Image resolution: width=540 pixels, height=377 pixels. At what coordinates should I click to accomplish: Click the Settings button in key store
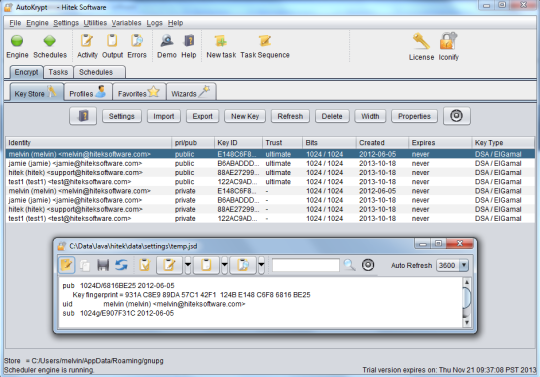click(122, 116)
